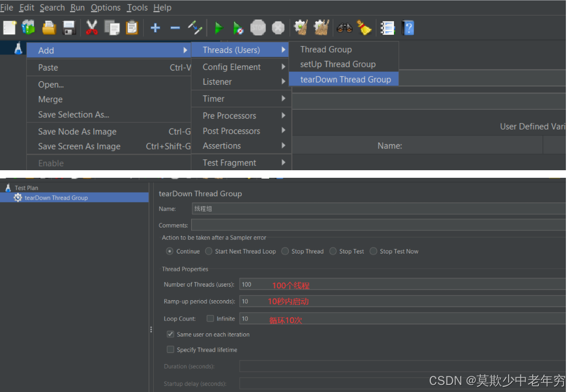
Task: Expand the Config Element submenu
Action: [241, 67]
